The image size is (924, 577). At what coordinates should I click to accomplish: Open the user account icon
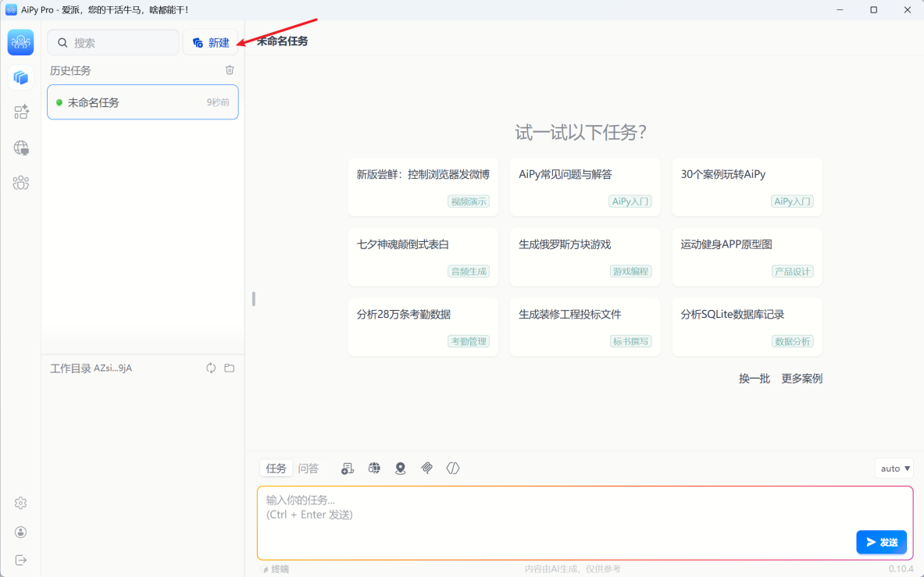[21, 532]
